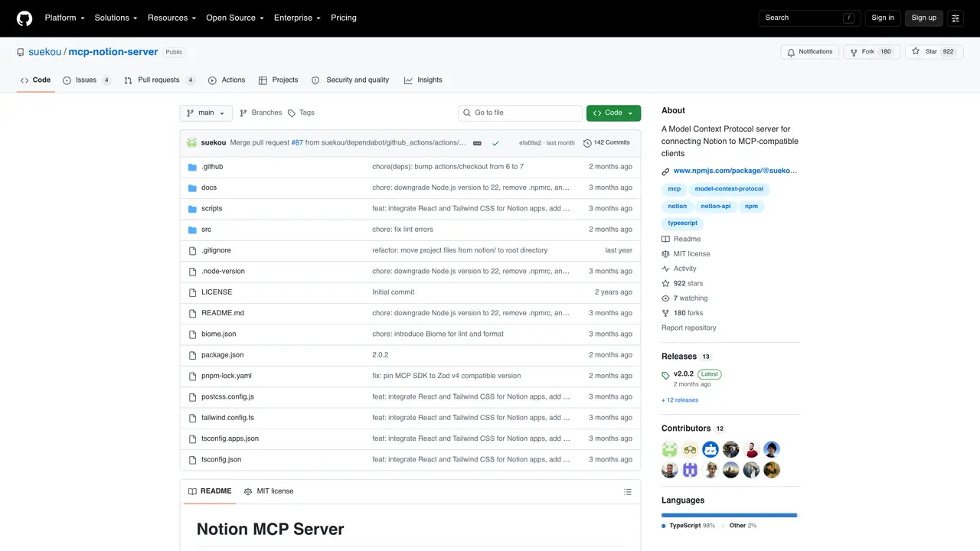Click the tag icon next to v2.0.2
The image size is (980, 551).
pos(665,375)
